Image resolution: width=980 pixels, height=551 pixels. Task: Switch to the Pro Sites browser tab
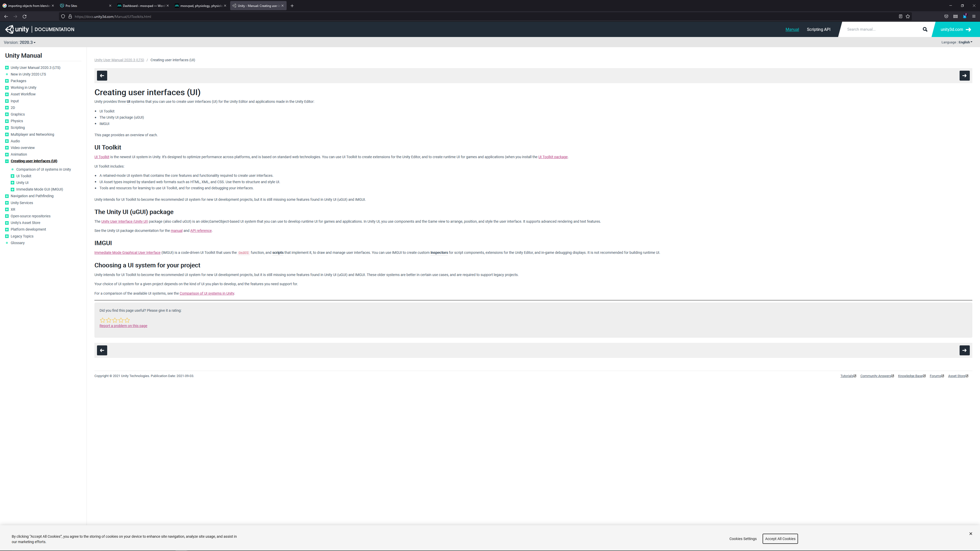(85, 6)
